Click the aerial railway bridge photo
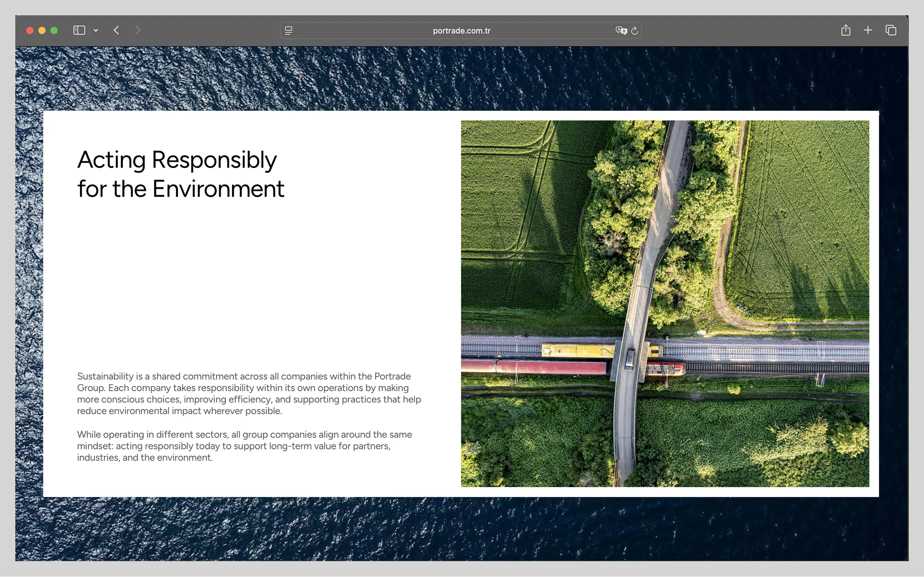This screenshot has width=924, height=577. click(x=665, y=304)
